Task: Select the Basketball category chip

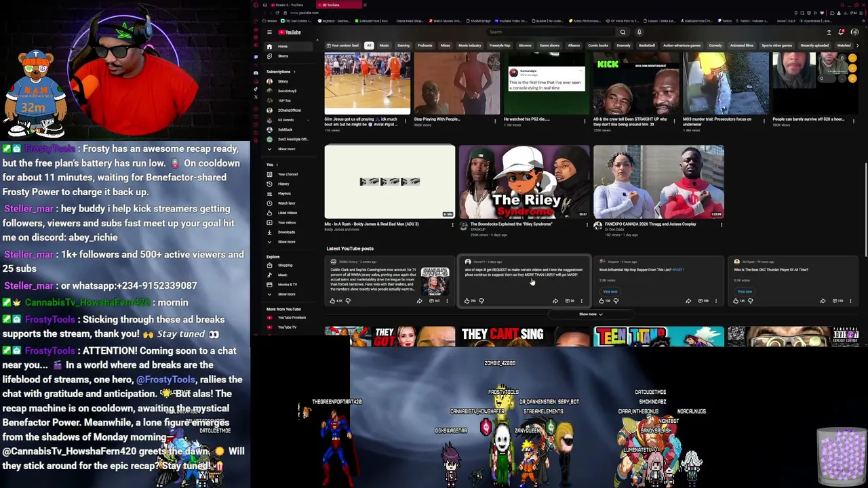Action: click(x=647, y=45)
